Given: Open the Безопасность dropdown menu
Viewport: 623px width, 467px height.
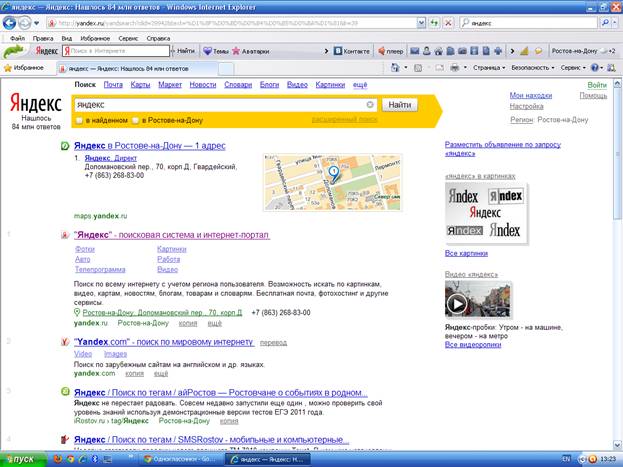Looking at the screenshot, I should click(x=532, y=68).
